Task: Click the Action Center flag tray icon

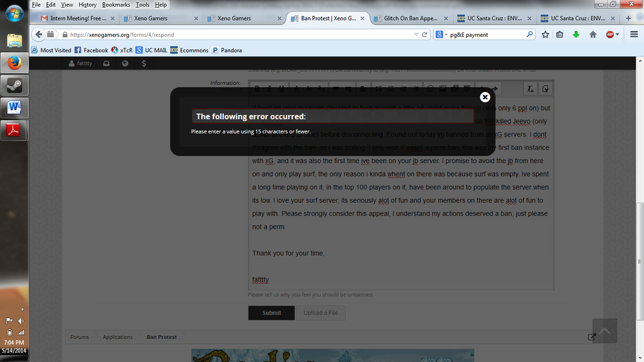Action: click(x=8, y=321)
